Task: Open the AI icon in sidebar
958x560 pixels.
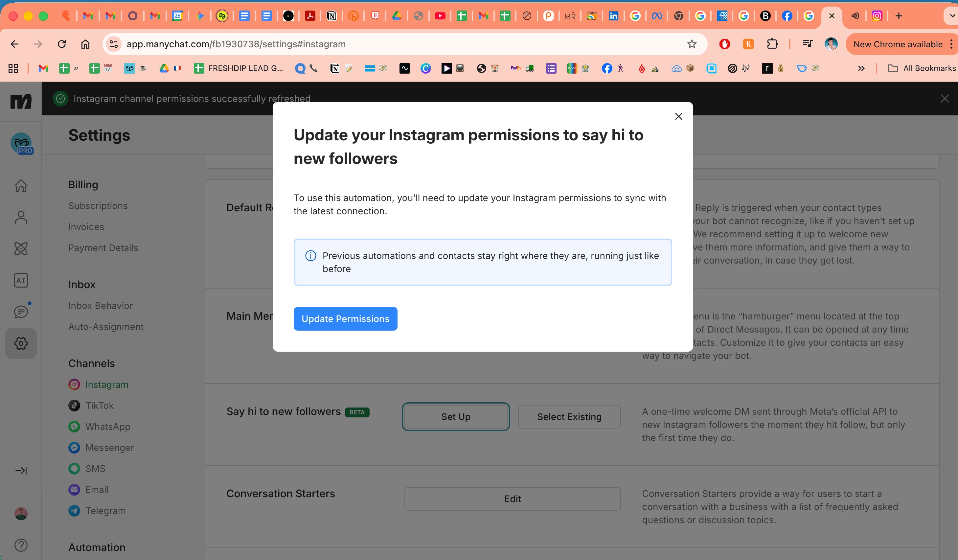Action: [x=21, y=281]
